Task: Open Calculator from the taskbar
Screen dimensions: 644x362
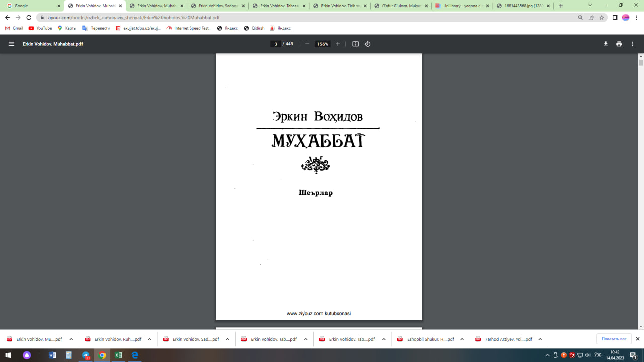Action: tap(69, 355)
